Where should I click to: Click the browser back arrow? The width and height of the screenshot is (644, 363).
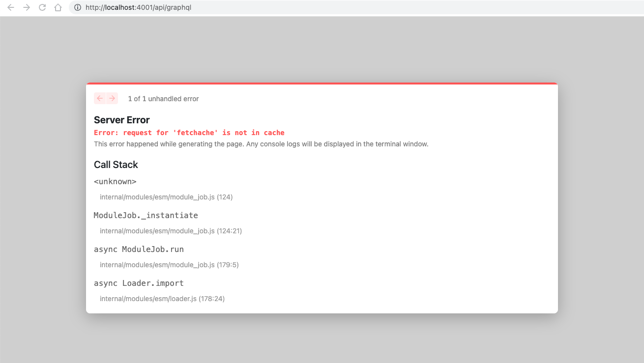point(10,7)
